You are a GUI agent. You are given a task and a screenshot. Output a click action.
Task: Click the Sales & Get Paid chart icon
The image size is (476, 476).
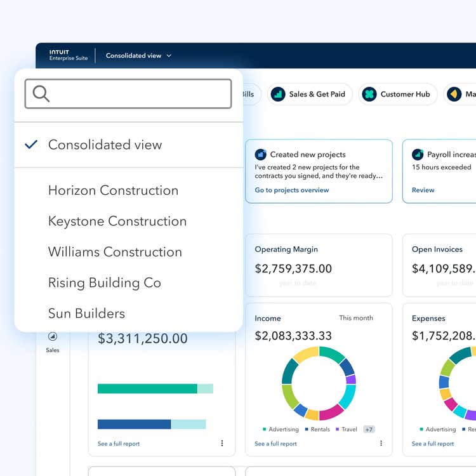[278, 94]
